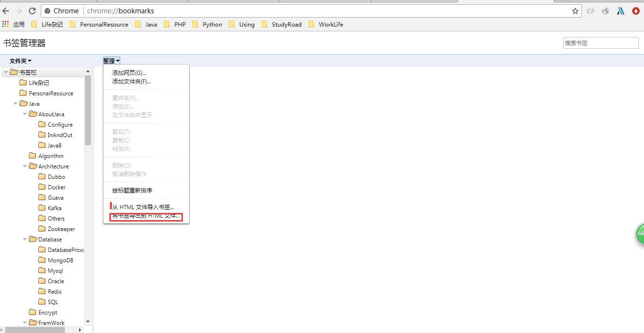Click the browser back arrow
The width and height of the screenshot is (644, 333).
6,11
